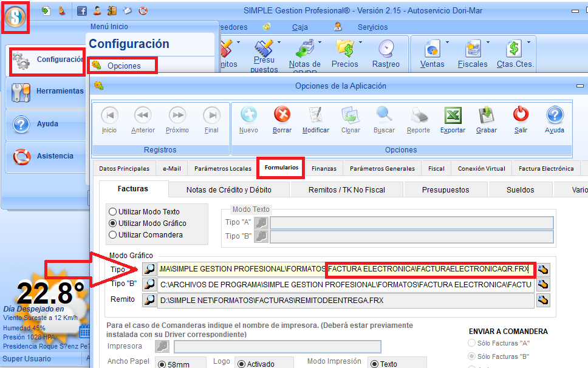This screenshot has height=368, width=588.
Task: Expand the Ventas dropdown arrow
Action: coord(447,43)
